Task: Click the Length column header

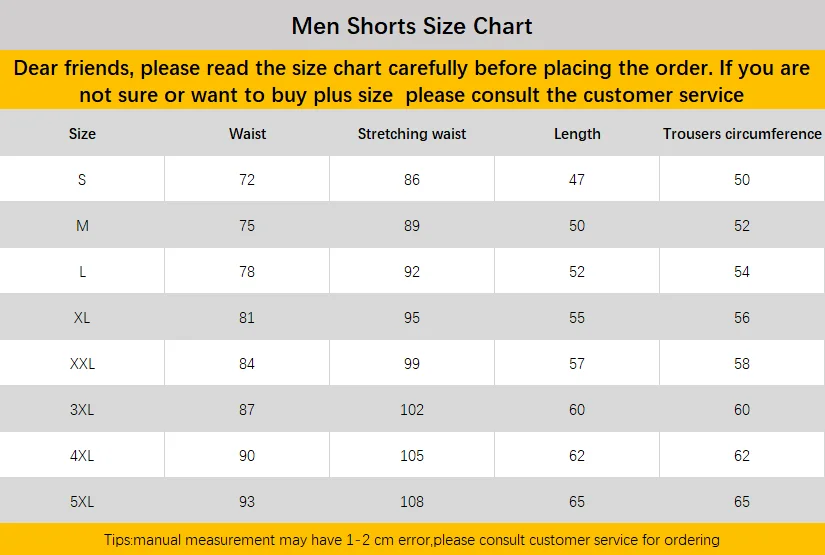Action: point(577,134)
